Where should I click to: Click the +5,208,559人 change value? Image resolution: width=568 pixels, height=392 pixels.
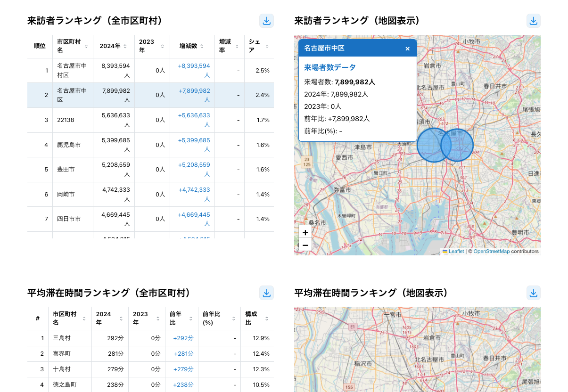click(x=194, y=169)
